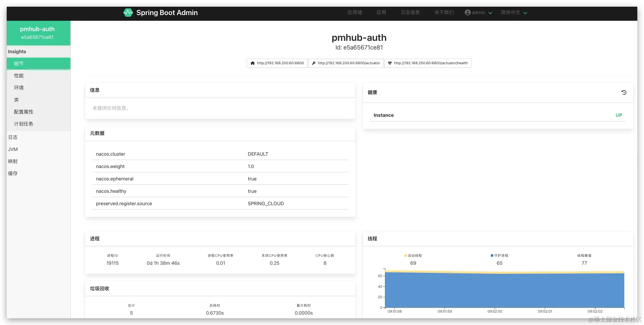This screenshot has height=325, width=644.
Task: Click the uptime value 0d 1h 38m 46s
Action: (163, 263)
